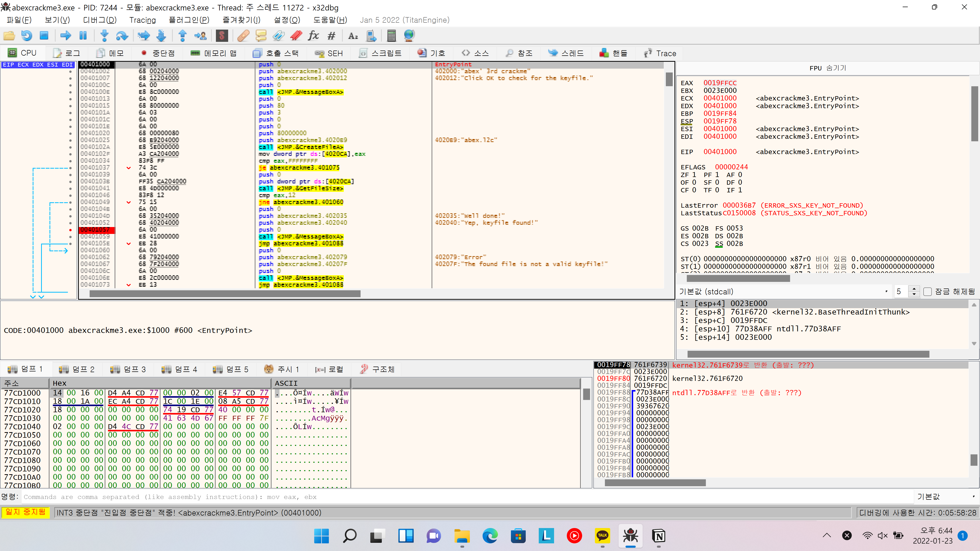Viewport: 980px width, 551px height.
Task: Click the EAX register value 0019FFCC
Action: [720, 83]
